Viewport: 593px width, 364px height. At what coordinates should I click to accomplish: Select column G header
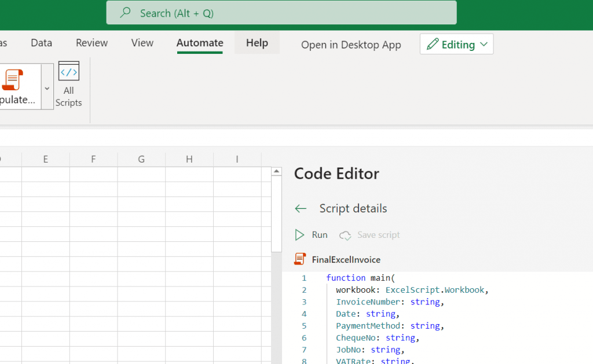pos(141,160)
